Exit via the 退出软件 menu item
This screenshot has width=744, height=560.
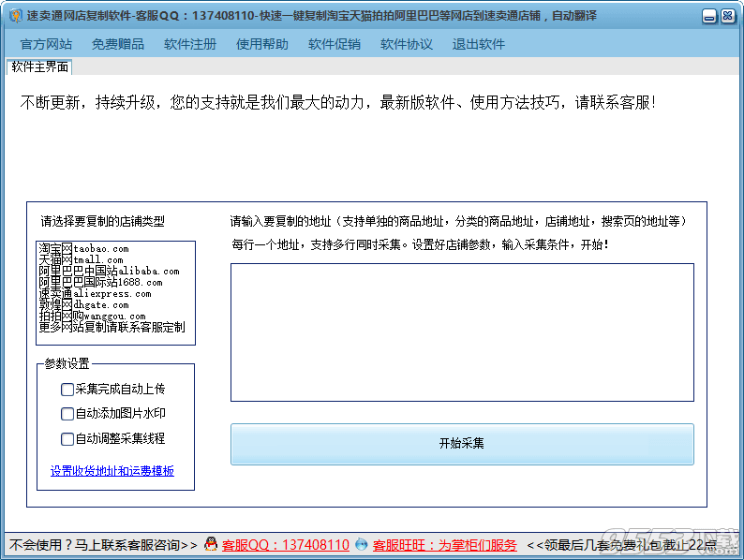[x=479, y=44]
